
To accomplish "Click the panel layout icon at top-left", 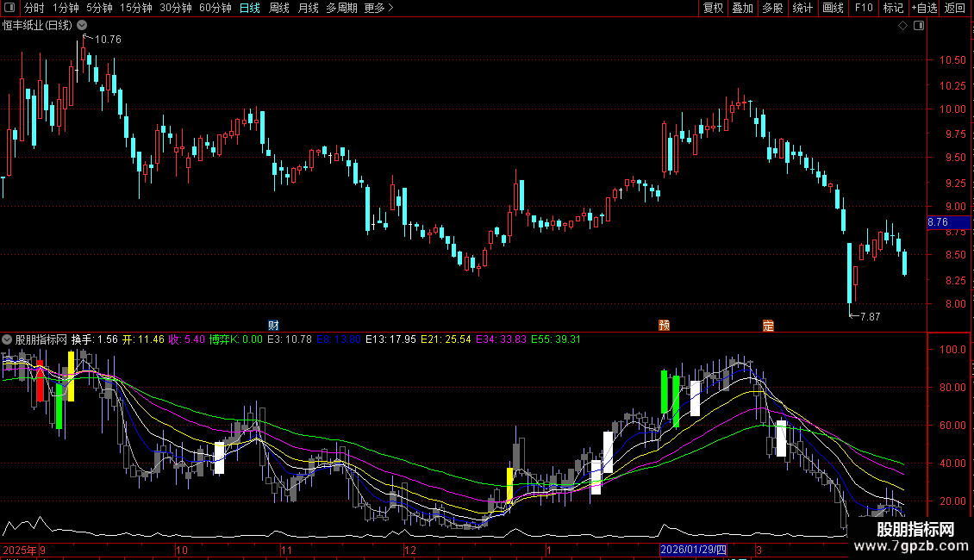I will (9, 8).
